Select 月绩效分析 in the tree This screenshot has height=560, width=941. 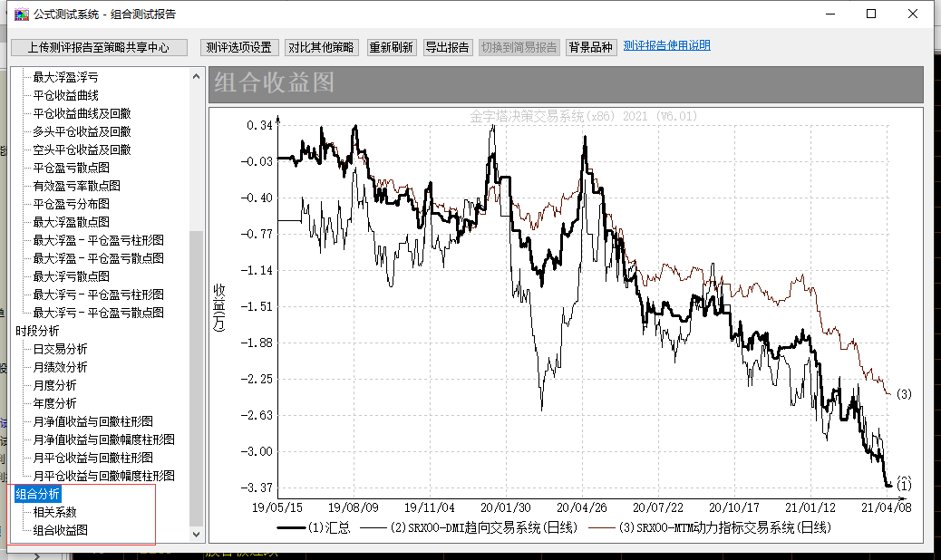coord(60,367)
